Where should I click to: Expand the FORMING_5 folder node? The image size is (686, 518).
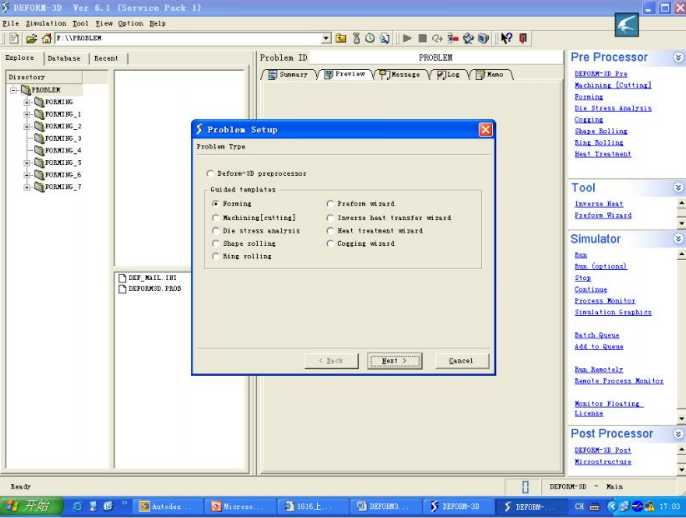(27, 163)
